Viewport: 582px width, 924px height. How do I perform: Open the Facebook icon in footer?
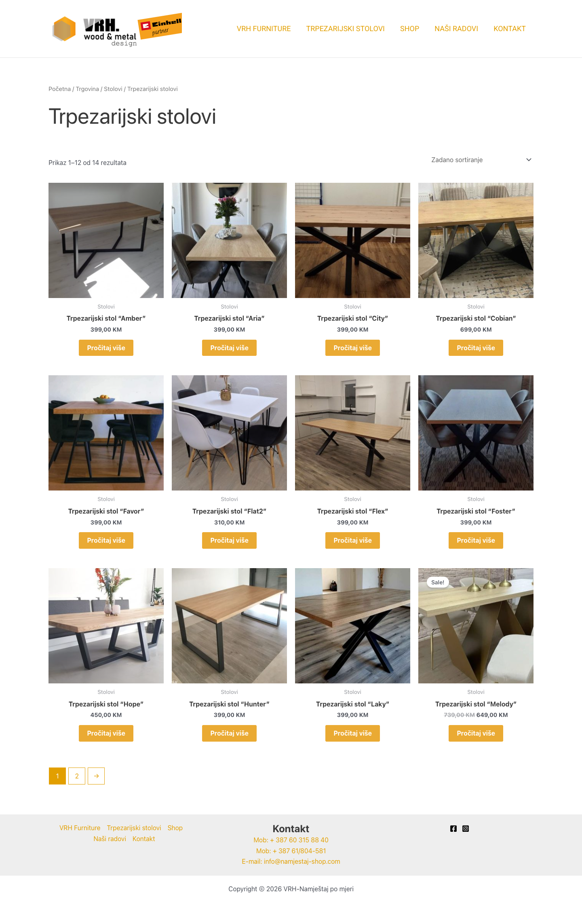pyautogui.click(x=453, y=829)
